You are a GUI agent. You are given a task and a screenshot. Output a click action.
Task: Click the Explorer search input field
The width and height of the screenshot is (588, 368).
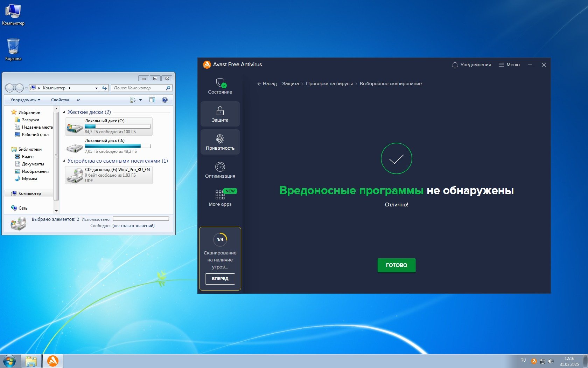coord(139,88)
